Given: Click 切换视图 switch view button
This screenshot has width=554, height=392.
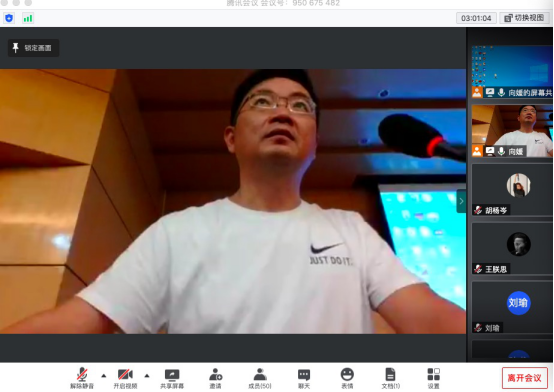Looking at the screenshot, I should pyautogui.click(x=524, y=18).
